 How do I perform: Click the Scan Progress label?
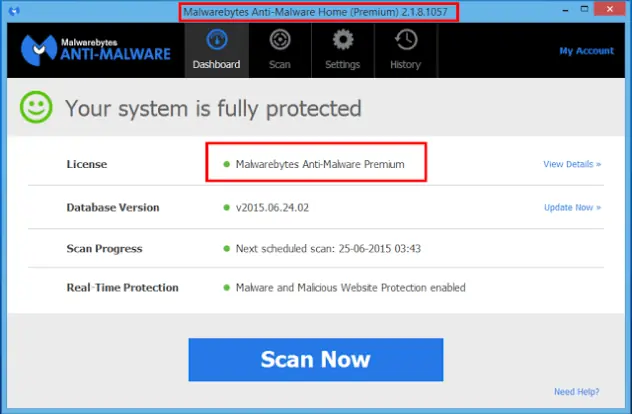coord(104,249)
